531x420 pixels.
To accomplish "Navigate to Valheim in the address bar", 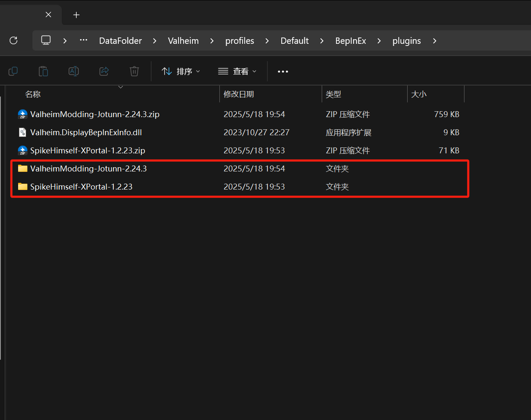I will [x=183, y=41].
